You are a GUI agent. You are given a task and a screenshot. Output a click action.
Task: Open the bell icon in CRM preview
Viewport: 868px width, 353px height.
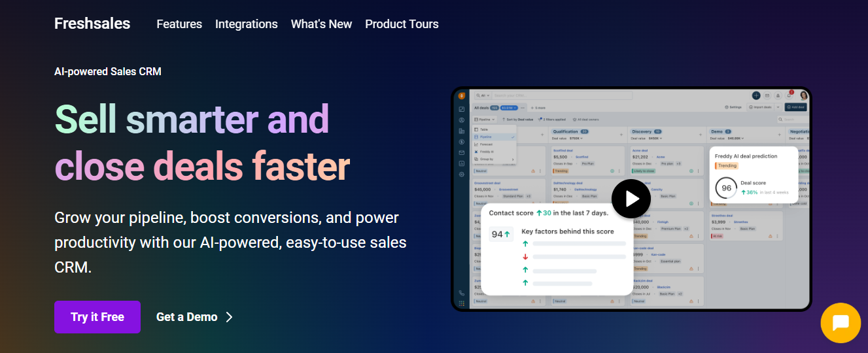pos(778,95)
